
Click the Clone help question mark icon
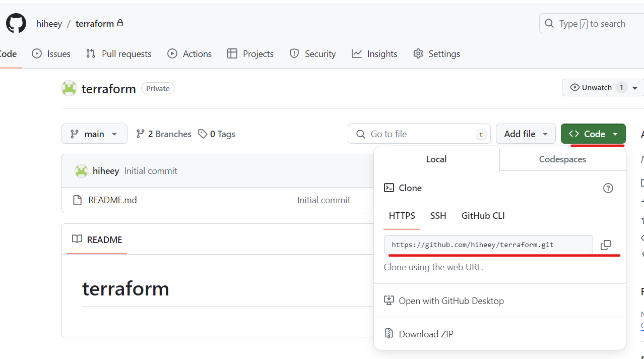(x=608, y=188)
